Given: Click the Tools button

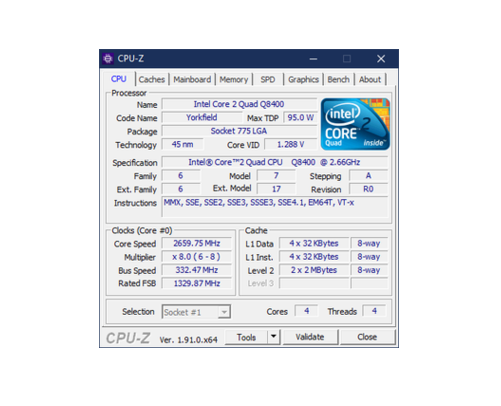Looking at the screenshot, I should point(246,337).
